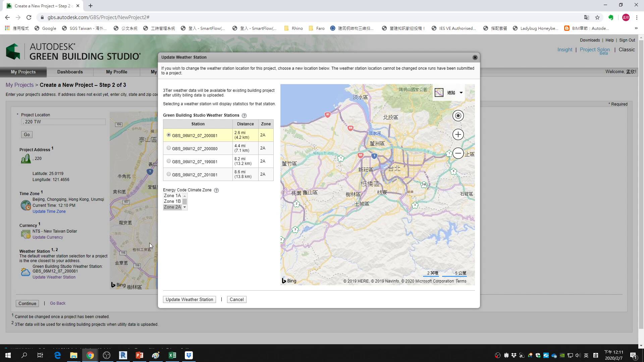The width and height of the screenshot is (644, 362).
Task: Click Update Currency link
Action: 48,237
